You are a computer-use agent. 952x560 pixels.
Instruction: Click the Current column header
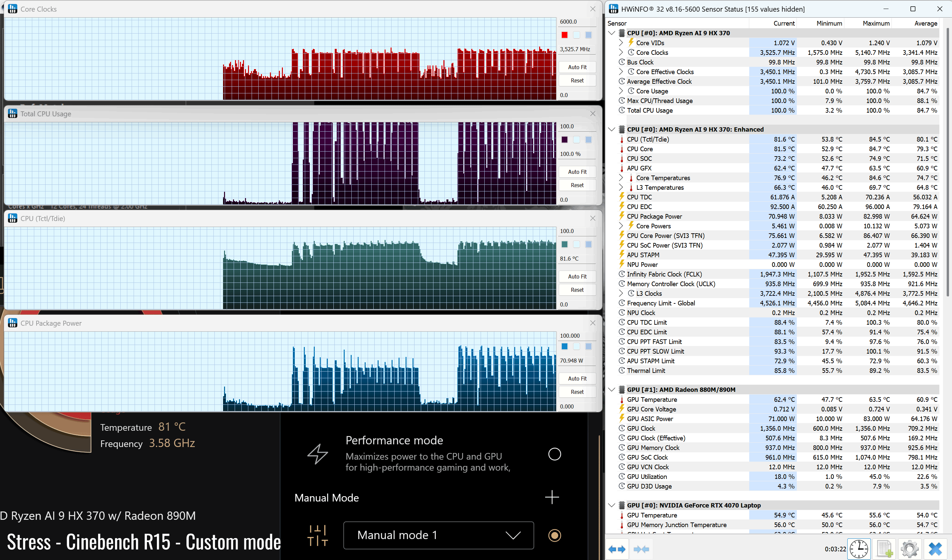coord(773,23)
